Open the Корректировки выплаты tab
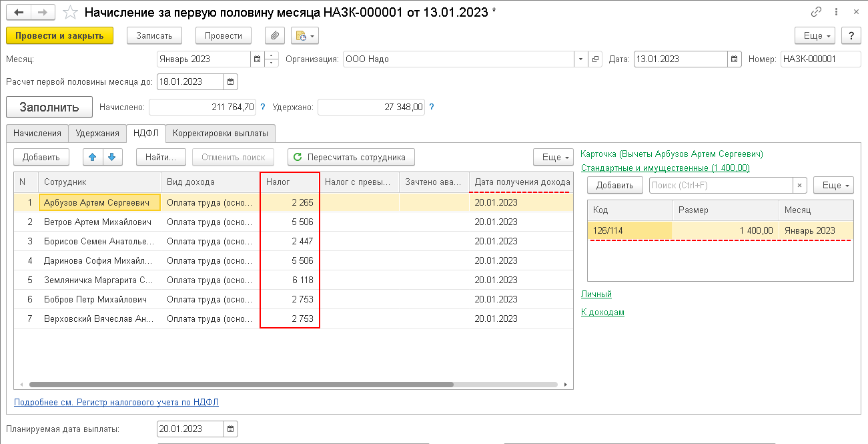This screenshot has width=868, height=444. [221, 134]
